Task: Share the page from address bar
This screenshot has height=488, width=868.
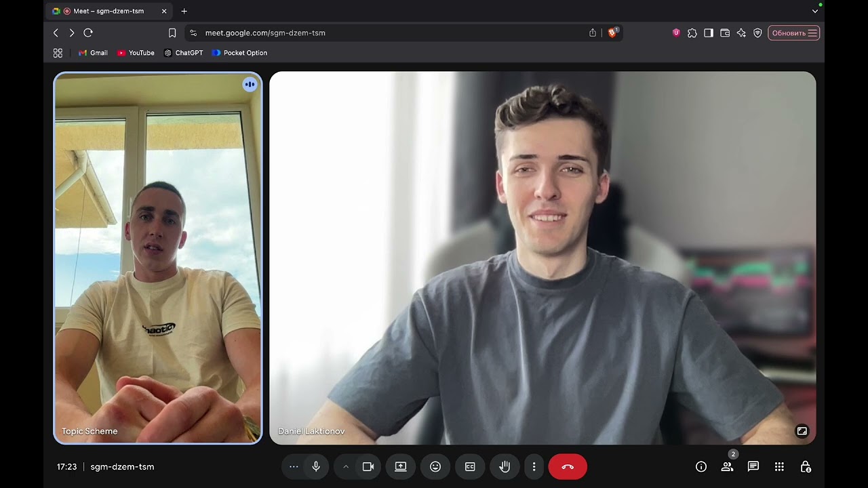Action: tap(593, 33)
